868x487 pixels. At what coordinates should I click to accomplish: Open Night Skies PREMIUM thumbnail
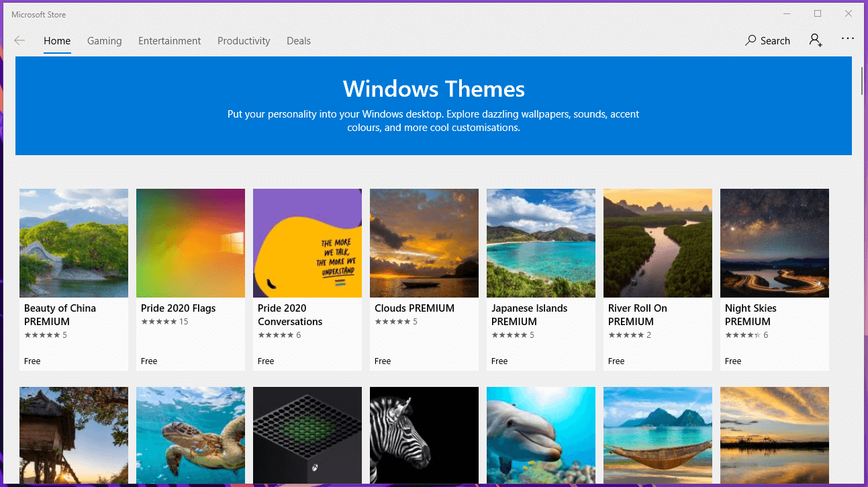pos(775,243)
